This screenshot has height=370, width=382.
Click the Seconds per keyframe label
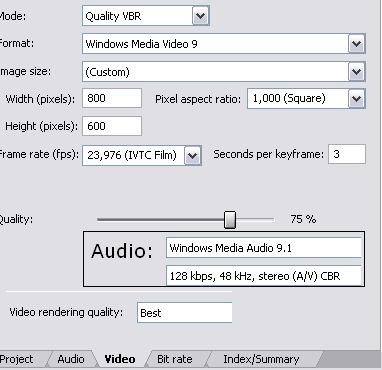269,154
